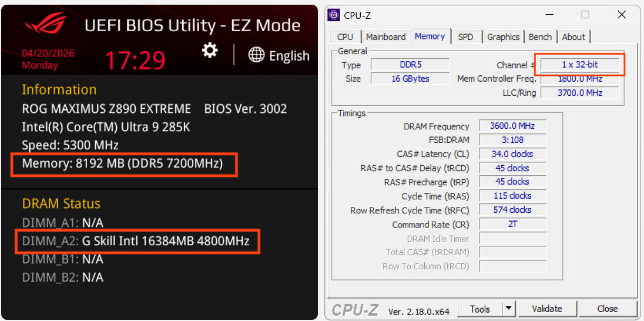Image resolution: width=644 pixels, height=321 pixels.
Task: Switch to the Mainboard tab
Action: click(385, 36)
